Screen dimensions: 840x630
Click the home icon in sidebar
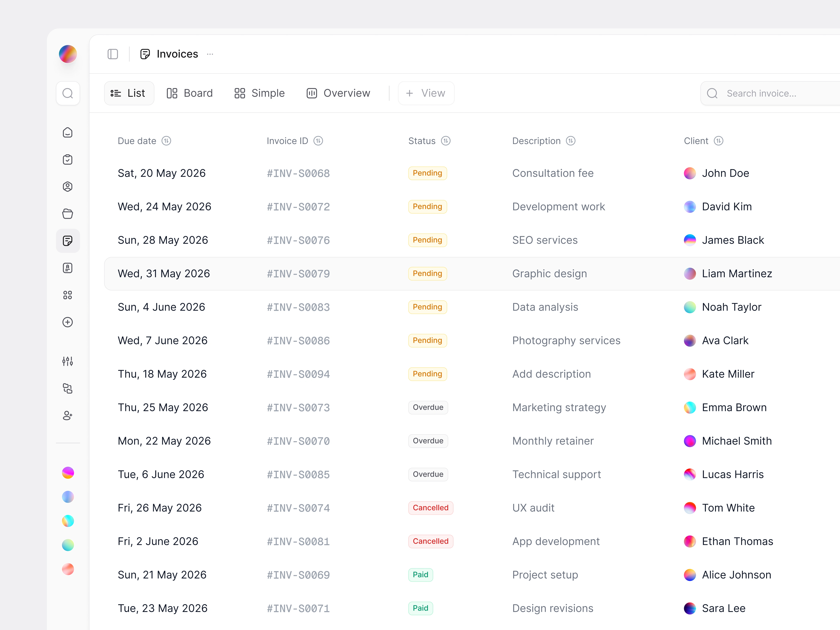68,132
